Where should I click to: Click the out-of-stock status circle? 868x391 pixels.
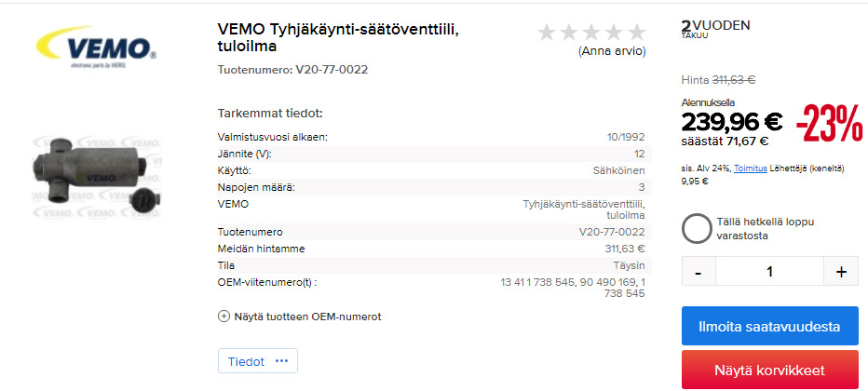(x=697, y=229)
